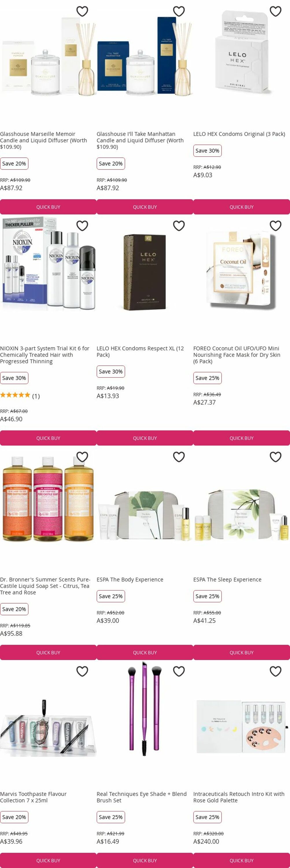Add Marvis Toothpaste Collection to wishlist

[82, 671]
